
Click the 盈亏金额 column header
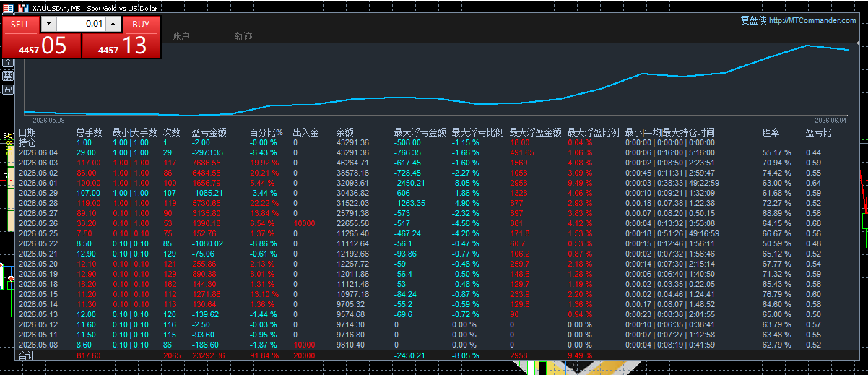point(209,133)
